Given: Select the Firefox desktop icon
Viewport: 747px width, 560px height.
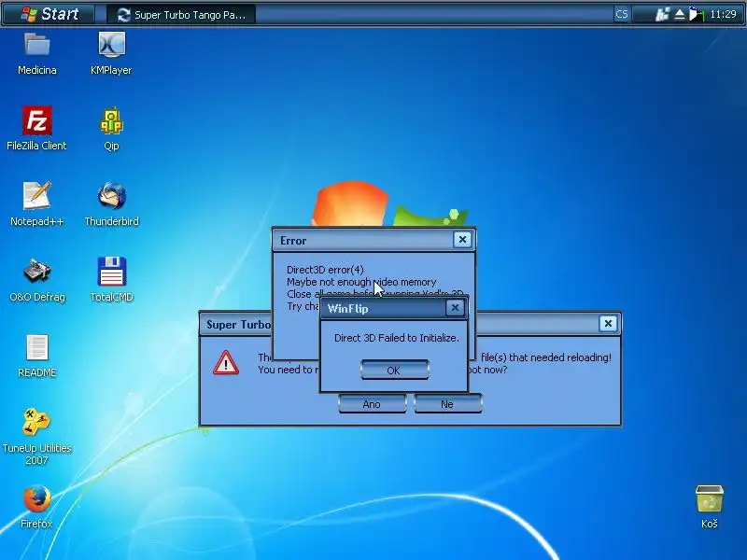Looking at the screenshot, I should (x=37, y=498).
